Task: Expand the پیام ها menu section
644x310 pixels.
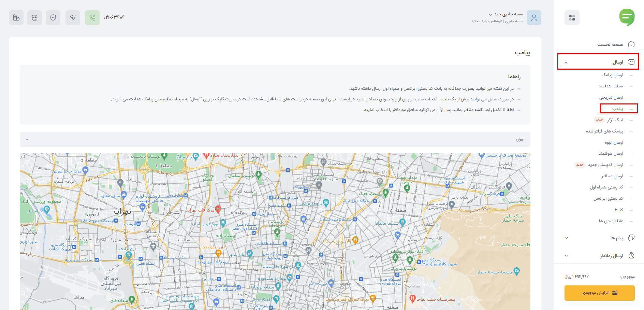Action: [566, 238]
